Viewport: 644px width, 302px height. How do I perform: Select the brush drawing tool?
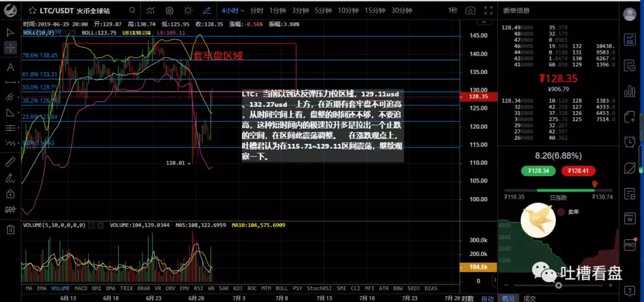click(10, 178)
